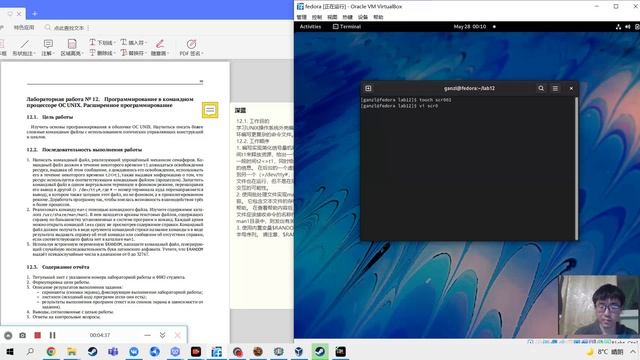Open the 热键 menu in VirtualBox

[x=347, y=17]
